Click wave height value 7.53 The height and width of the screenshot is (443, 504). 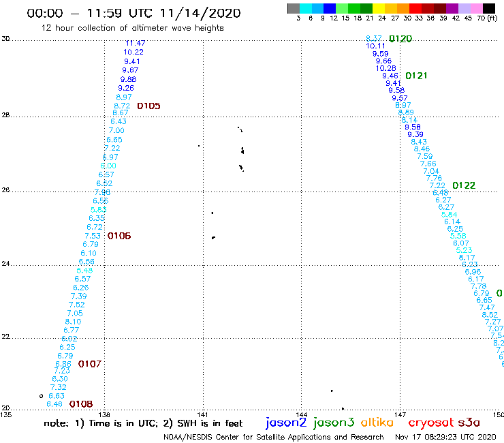pos(93,236)
